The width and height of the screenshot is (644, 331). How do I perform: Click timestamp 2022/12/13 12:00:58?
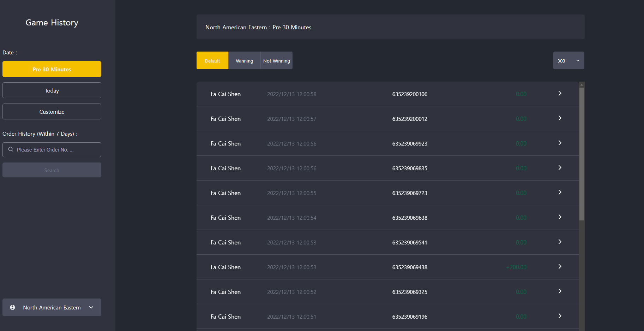click(x=292, y=94)
